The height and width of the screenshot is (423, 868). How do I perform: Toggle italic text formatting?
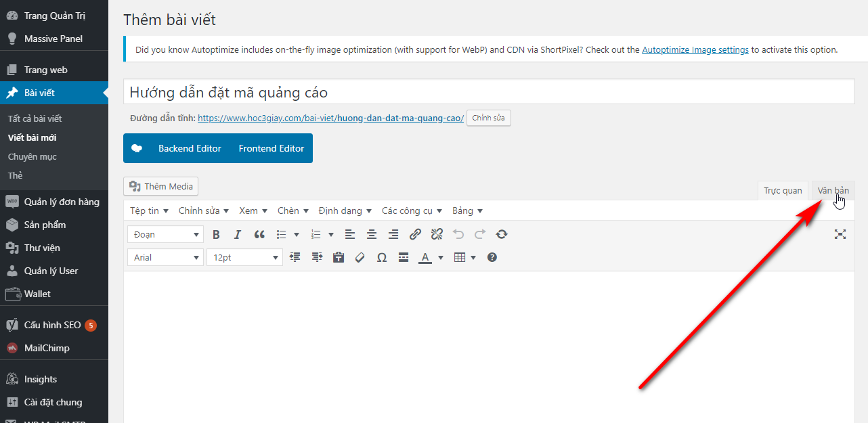click(237, 235)
